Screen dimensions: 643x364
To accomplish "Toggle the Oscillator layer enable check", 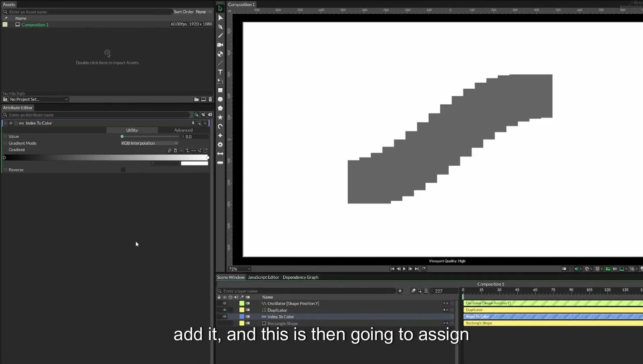I will 225,303.
